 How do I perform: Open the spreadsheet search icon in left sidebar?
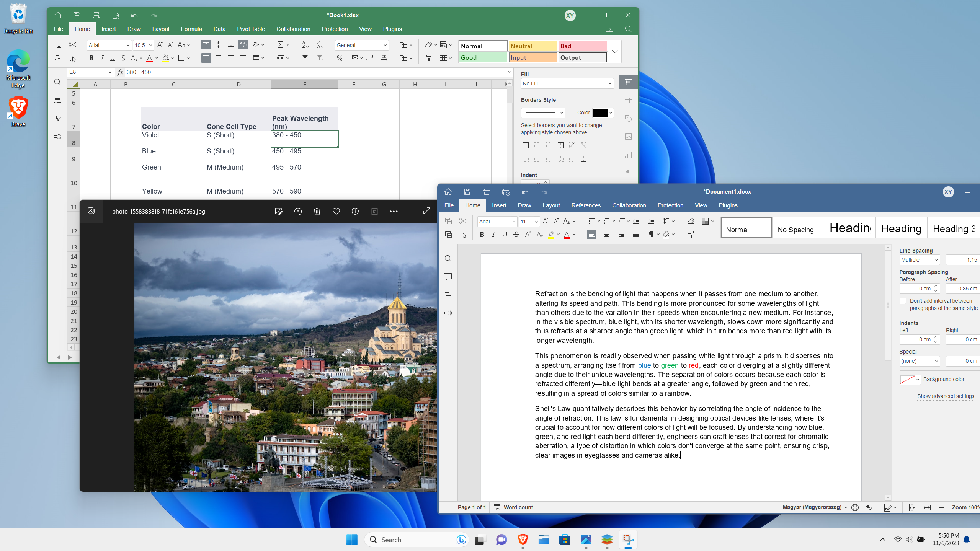[x=57, y=82]
